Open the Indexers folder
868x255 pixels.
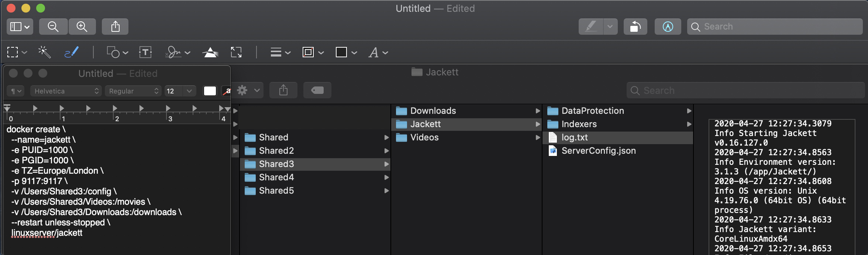pyautogui.click(x=579, y=124)
